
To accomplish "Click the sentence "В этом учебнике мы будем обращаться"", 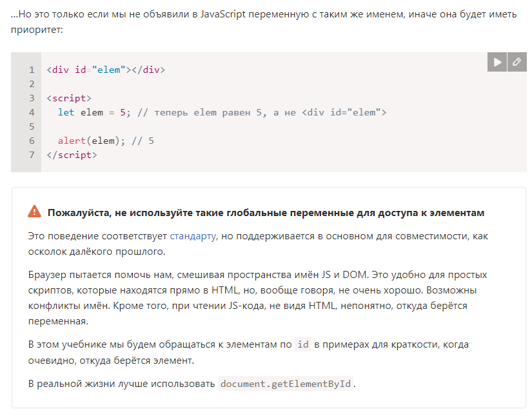I will 248,352.
